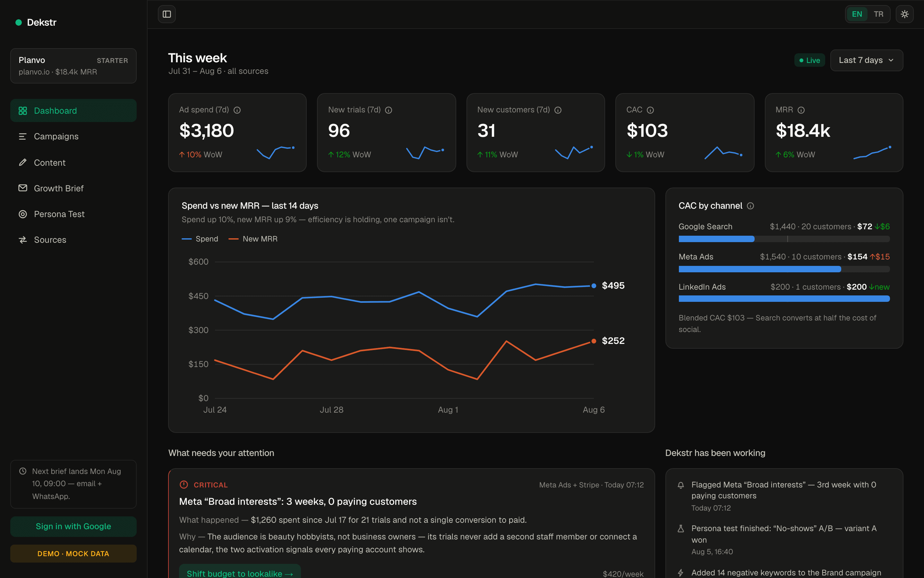Screen dimensions: 924x578
Task: Click the "1% WoW" CAC change
Action: [x=645, y=154]
